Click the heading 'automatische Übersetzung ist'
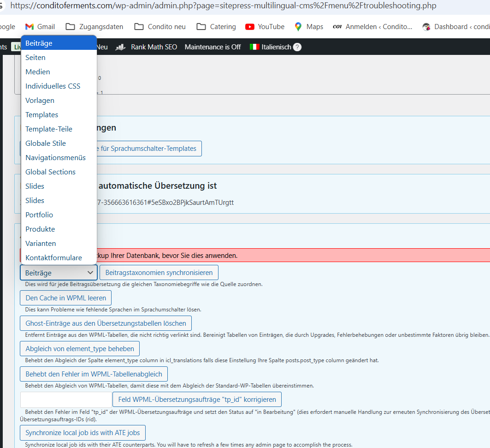This screenshot has height=448, width=490. click(158, 186)
